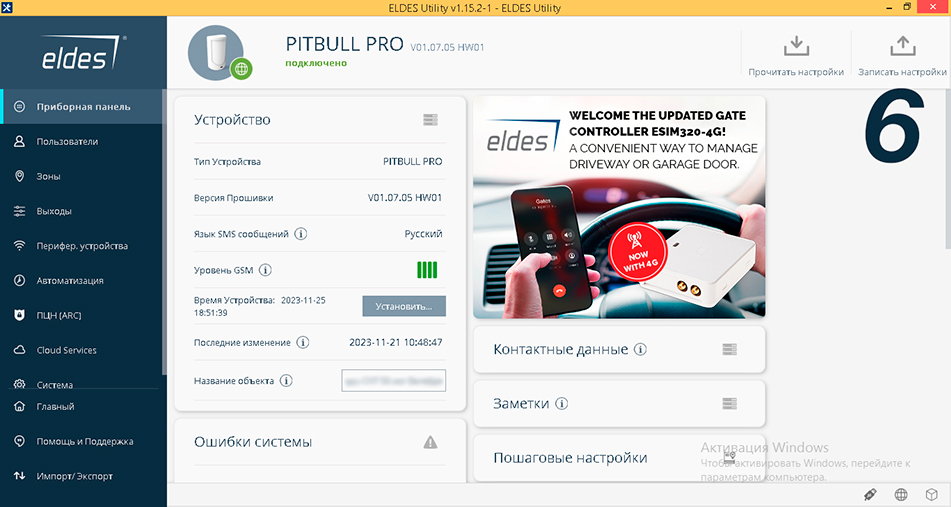Viewport: 951px width, 507px height.
Task: Expand the Пошаговые настройки card
Action: pyautogui.click(x=730, y=458)
